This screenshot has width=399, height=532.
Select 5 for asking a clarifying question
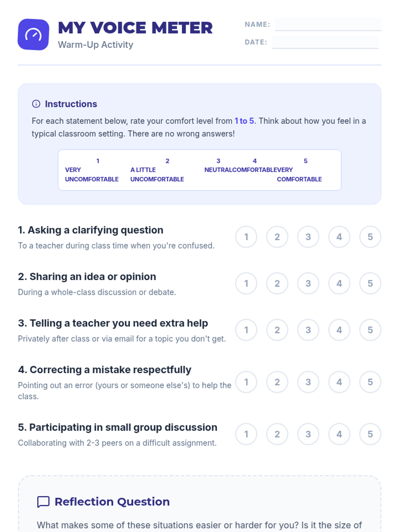pyautogui.click(x=370, y=237)
